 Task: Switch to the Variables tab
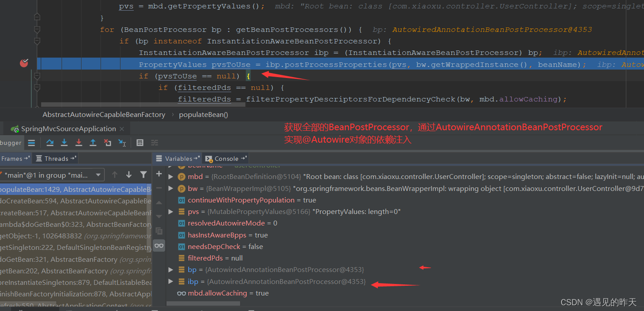click(x=178, y=159)
